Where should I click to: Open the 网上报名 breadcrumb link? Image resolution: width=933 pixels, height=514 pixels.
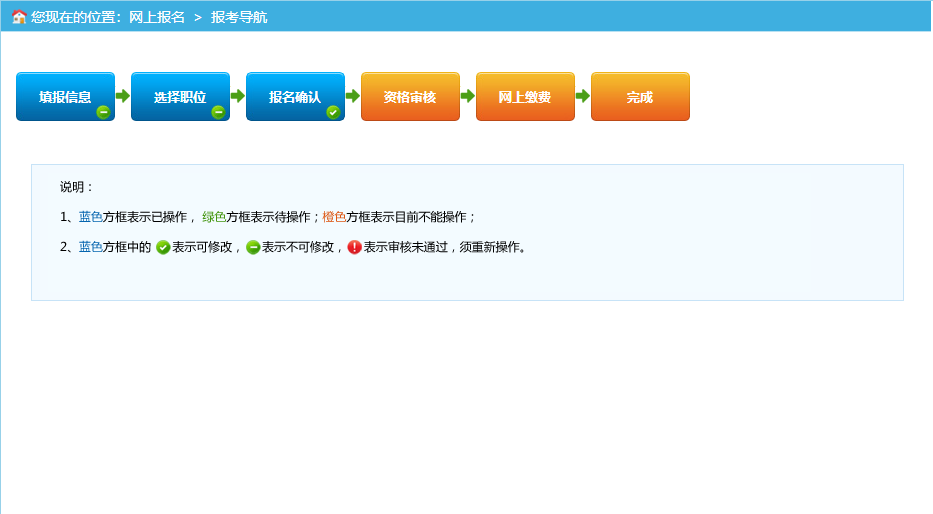coord(157,17)
